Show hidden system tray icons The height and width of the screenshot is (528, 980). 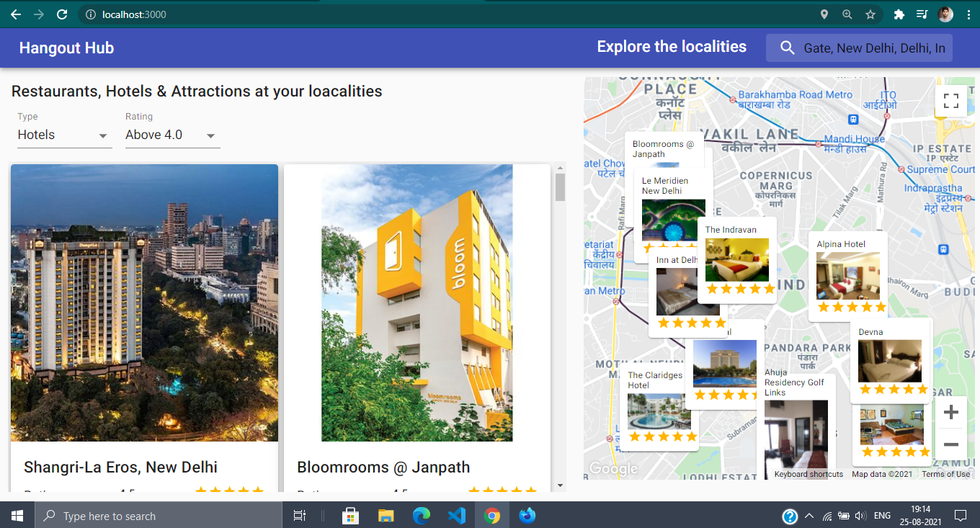coord(809,516)
